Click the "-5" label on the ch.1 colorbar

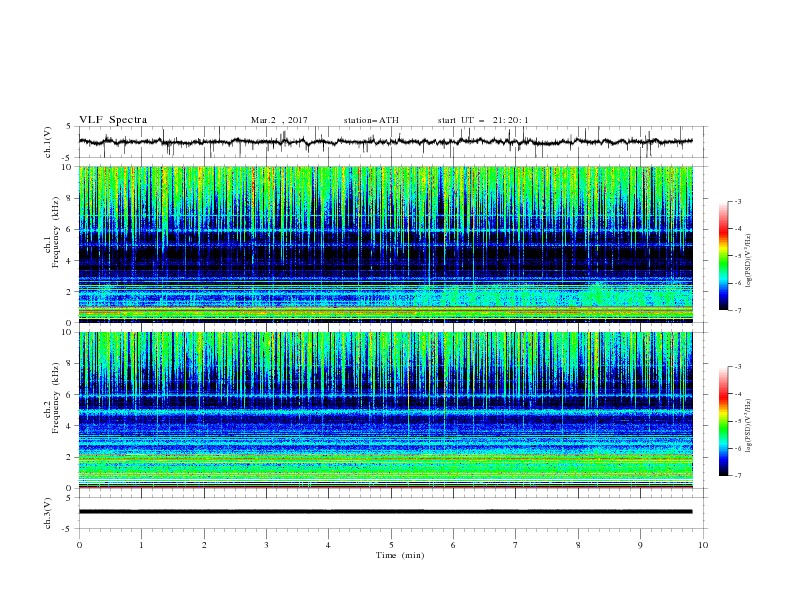pyautogui.click(x=737, y=256)
